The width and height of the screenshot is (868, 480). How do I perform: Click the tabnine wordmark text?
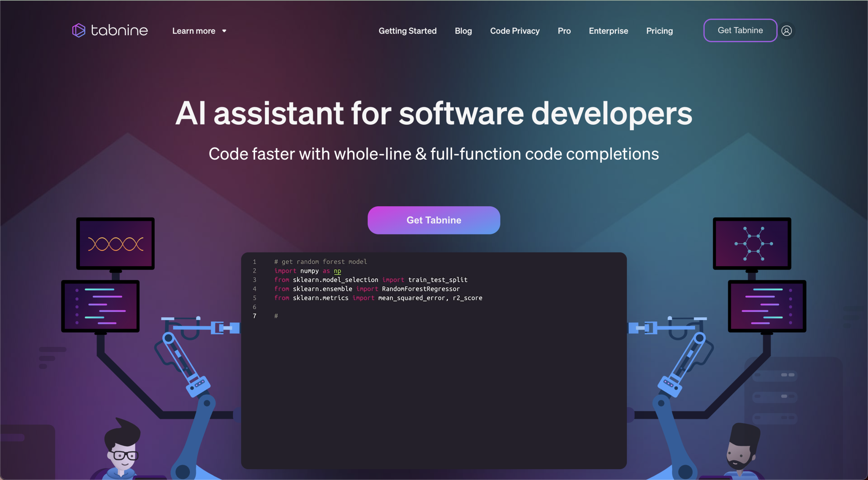[119, 30]
